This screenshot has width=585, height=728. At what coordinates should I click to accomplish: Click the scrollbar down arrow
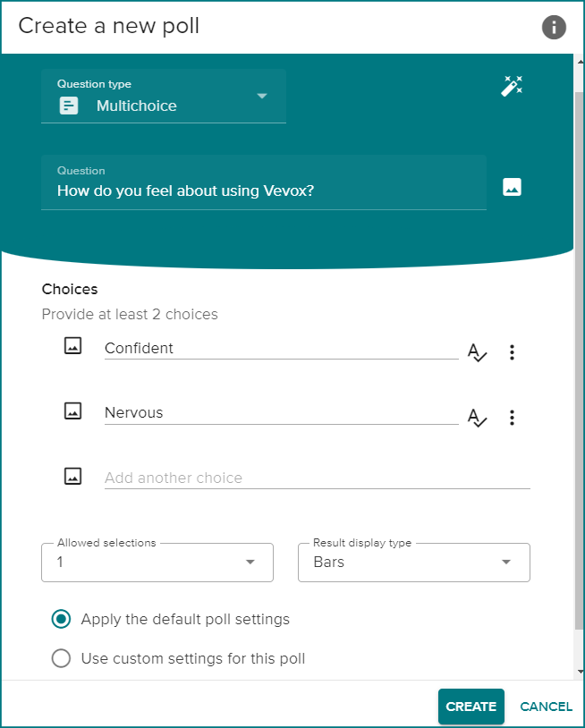pyautogui.click(x=580, y=671)
